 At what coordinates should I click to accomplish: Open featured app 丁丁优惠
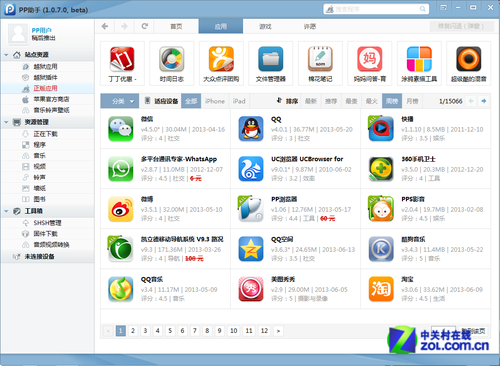click(122, 63)
